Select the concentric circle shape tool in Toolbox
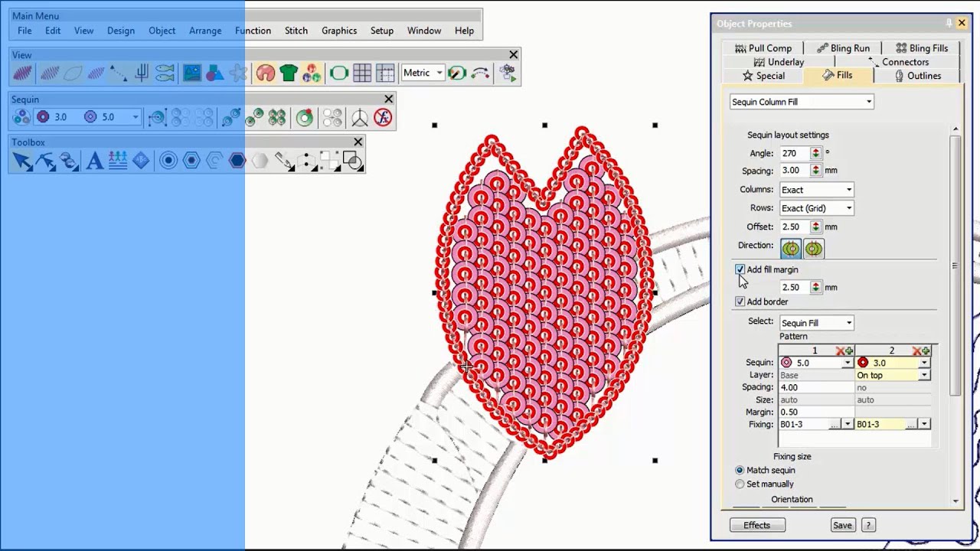 [x=168, y=161]
